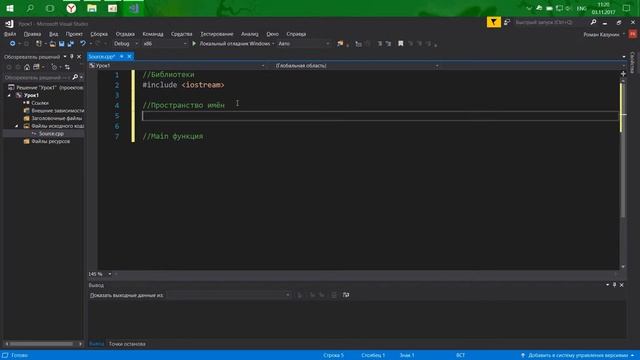Toggle word wrap icon in Output panel

(346, 295)
